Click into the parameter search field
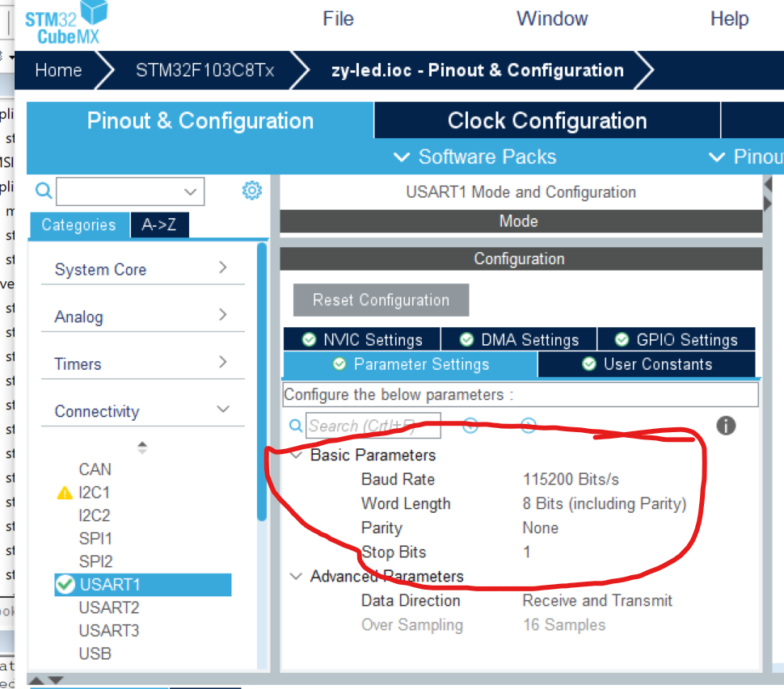This screenshot has height=689, width=784. tap(373, 426)
